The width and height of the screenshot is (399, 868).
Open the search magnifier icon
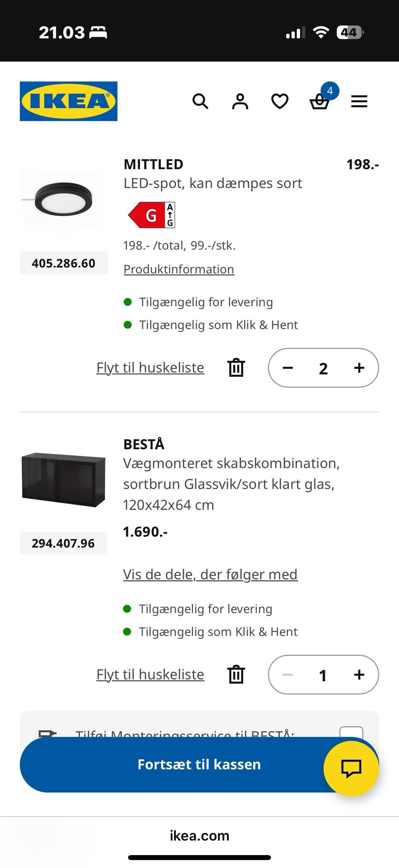click(x=200, y=101)
